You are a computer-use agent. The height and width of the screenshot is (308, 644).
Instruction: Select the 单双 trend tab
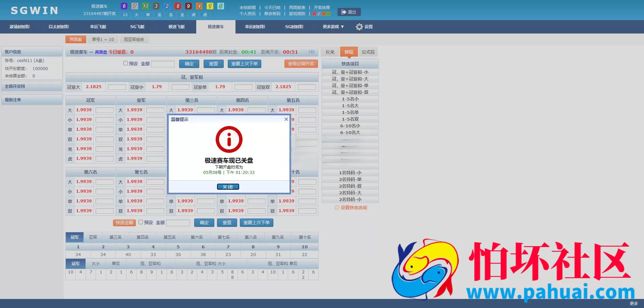point(116,264)
